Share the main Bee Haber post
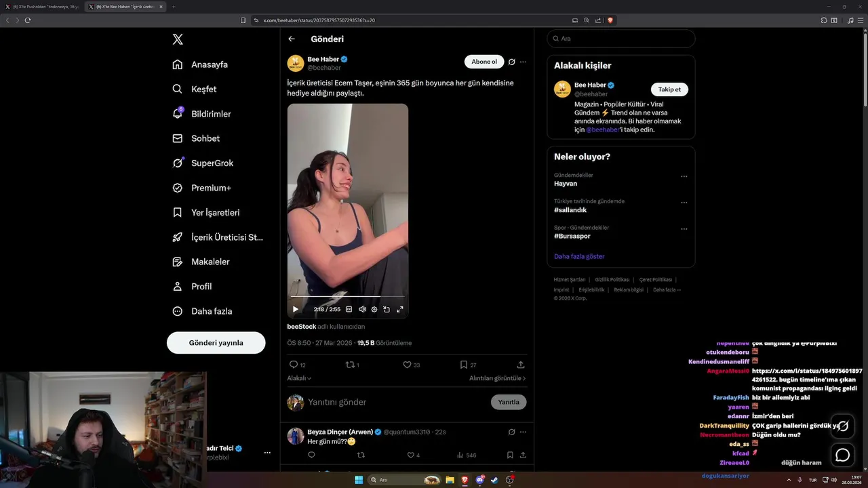Screen dimensions: 868x488 [521, 365]
